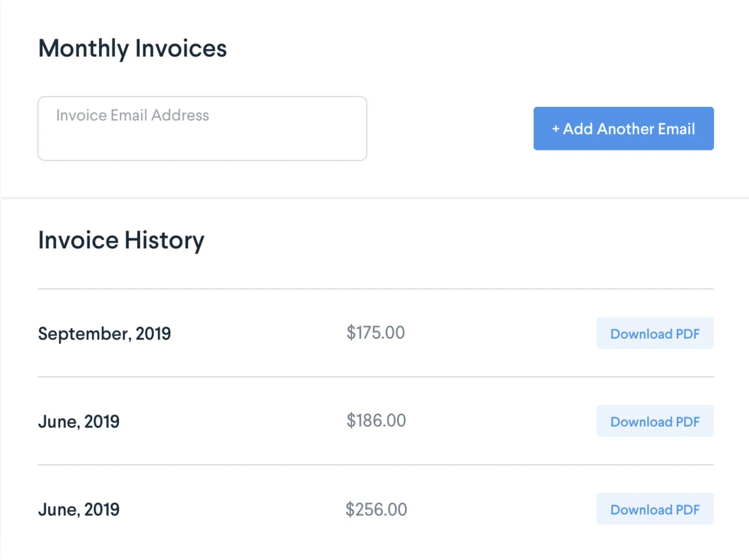Click the Add Another Email button

[x=623, y=128]
